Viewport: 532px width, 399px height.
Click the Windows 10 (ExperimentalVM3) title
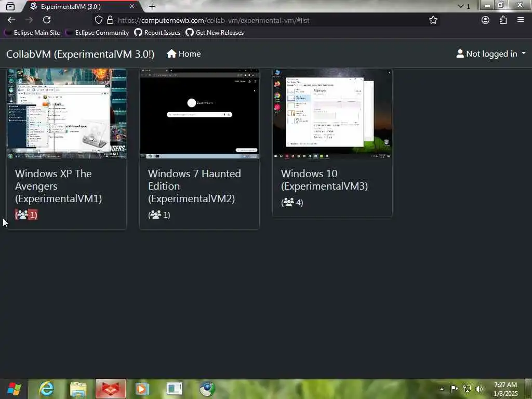[324, 180]
